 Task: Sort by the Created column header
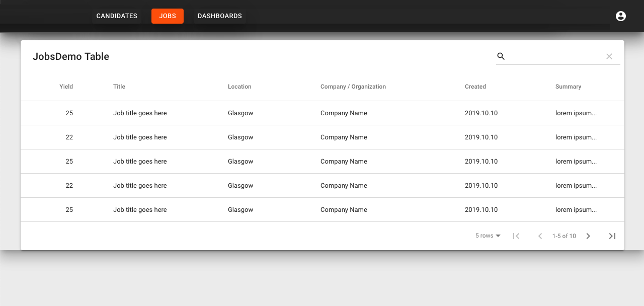475,87
